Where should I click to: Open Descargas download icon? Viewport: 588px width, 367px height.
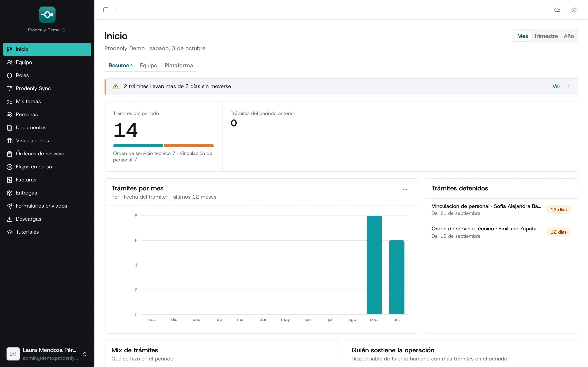pos(9,219)
